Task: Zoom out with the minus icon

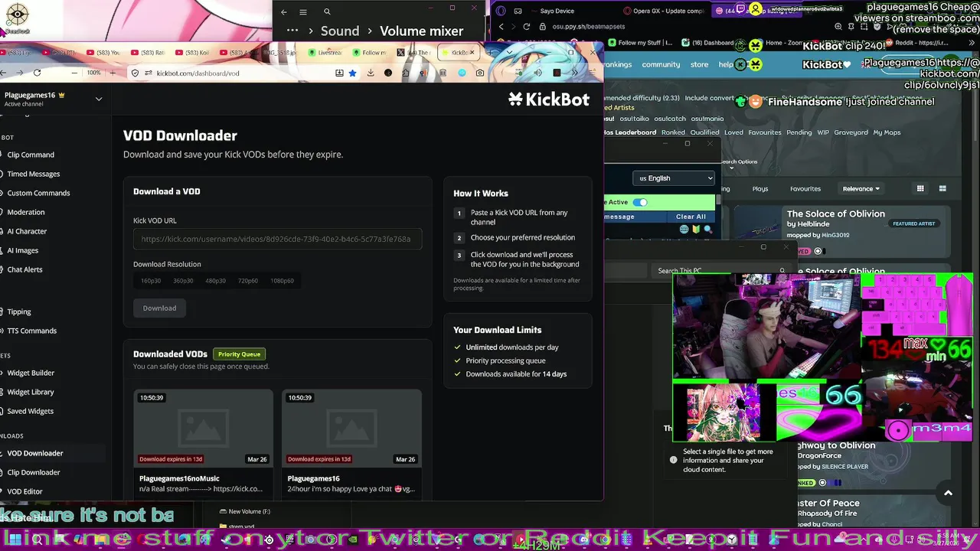Action: [x=73, y=73]
